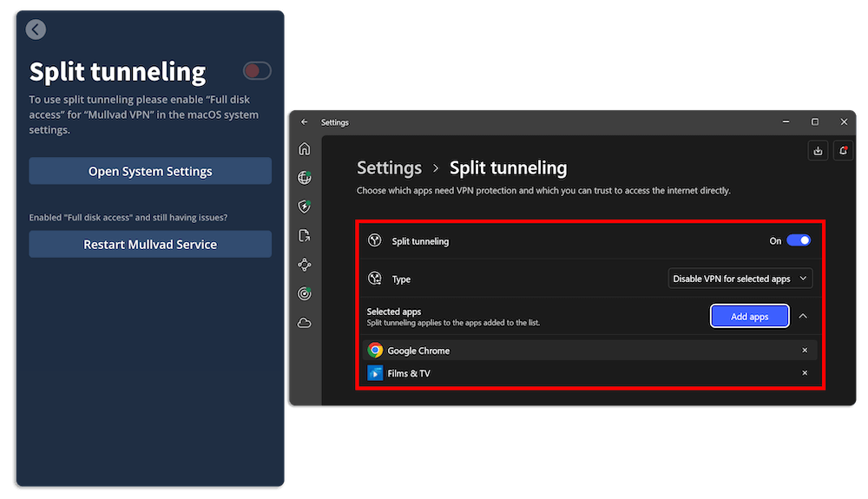Open Home icon in sidebar
Viewport: 868px width, 499px height.
(305, 148)
